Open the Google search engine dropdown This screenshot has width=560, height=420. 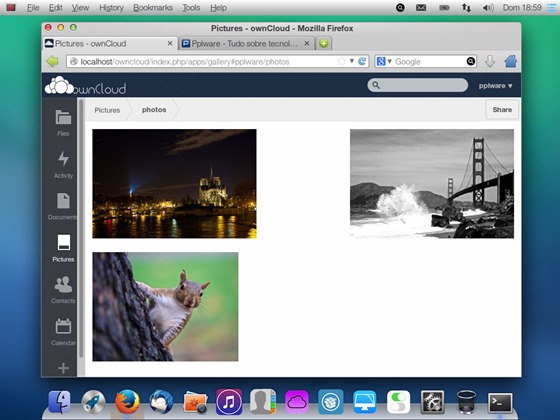click(384, 61)
